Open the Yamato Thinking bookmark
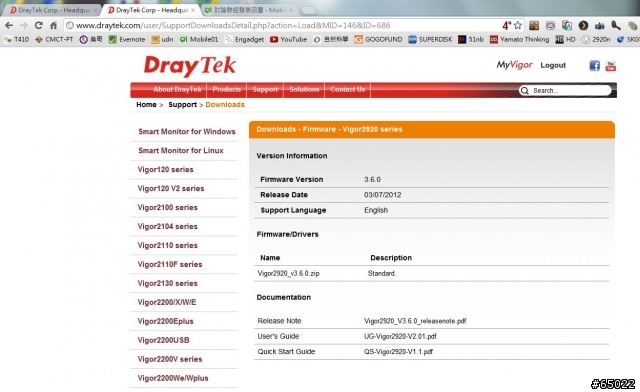This screenshot has height=392, width=640. [520, 39]
